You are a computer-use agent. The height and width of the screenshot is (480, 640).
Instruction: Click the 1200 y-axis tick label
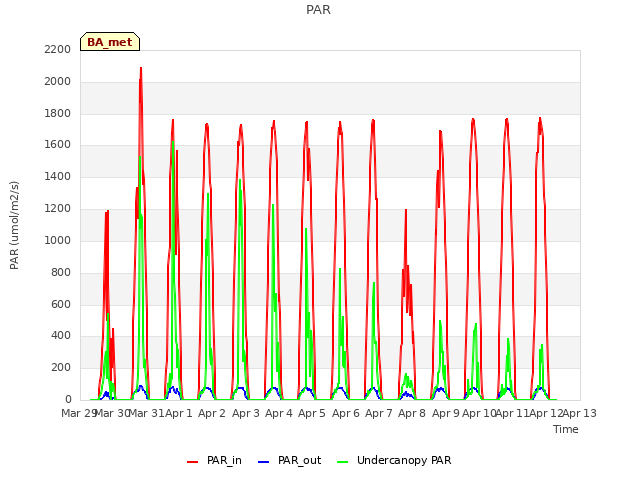click(x=58, y=208)
